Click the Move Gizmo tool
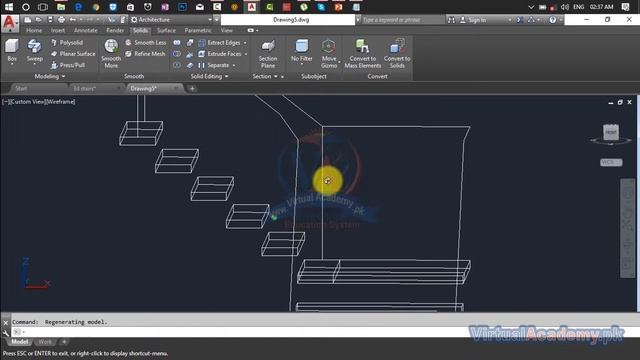 pos(329,53)
